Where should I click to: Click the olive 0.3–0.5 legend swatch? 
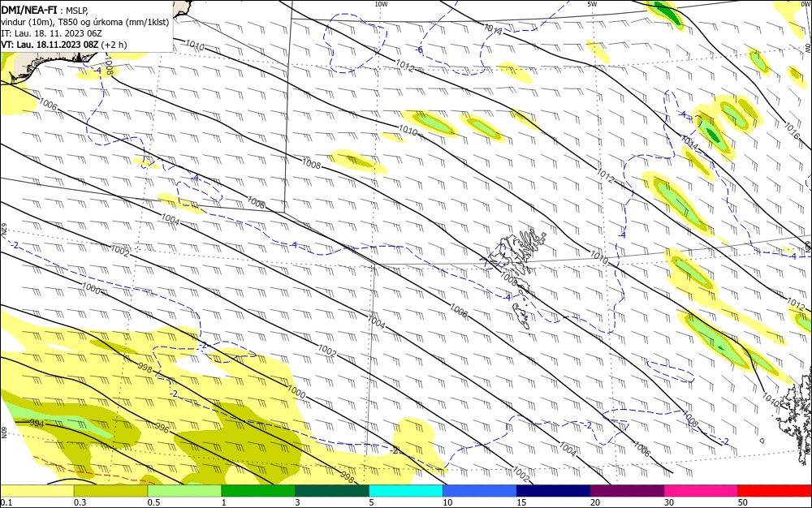pos(110,491)
